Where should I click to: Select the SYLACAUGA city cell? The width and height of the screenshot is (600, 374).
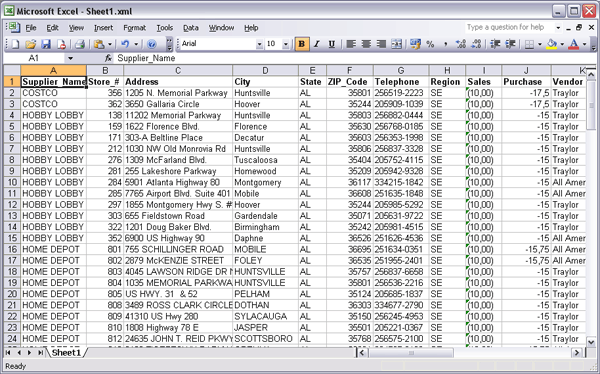click(x=265, y=317)
